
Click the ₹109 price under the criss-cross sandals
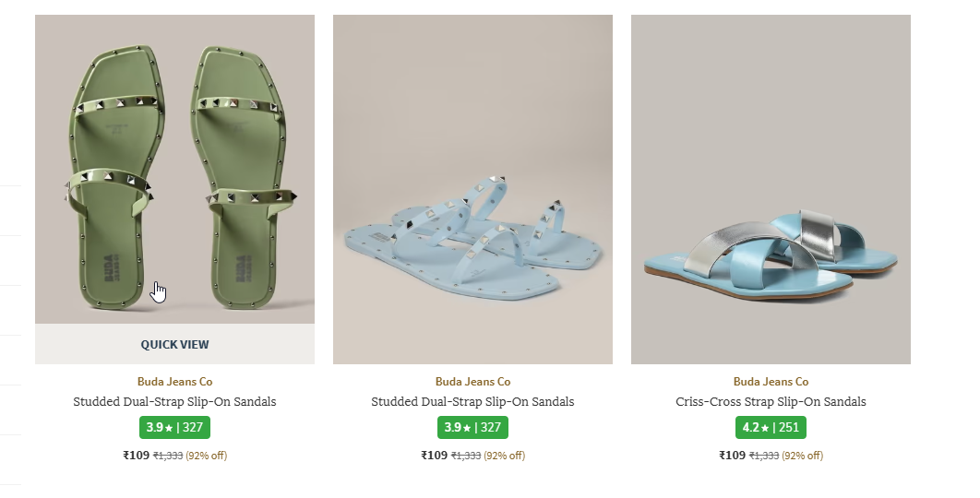point(733,456)
